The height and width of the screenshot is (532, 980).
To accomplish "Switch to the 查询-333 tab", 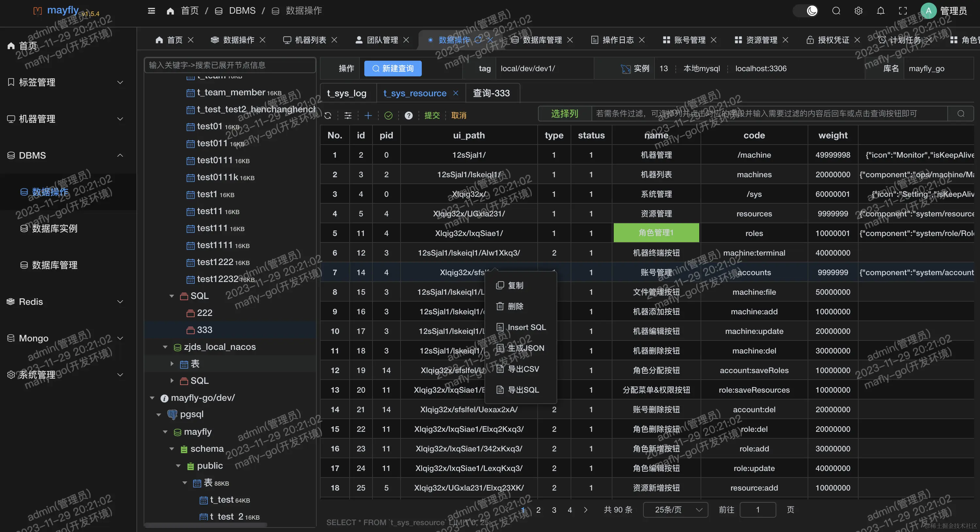I will (x=491, y=93).
